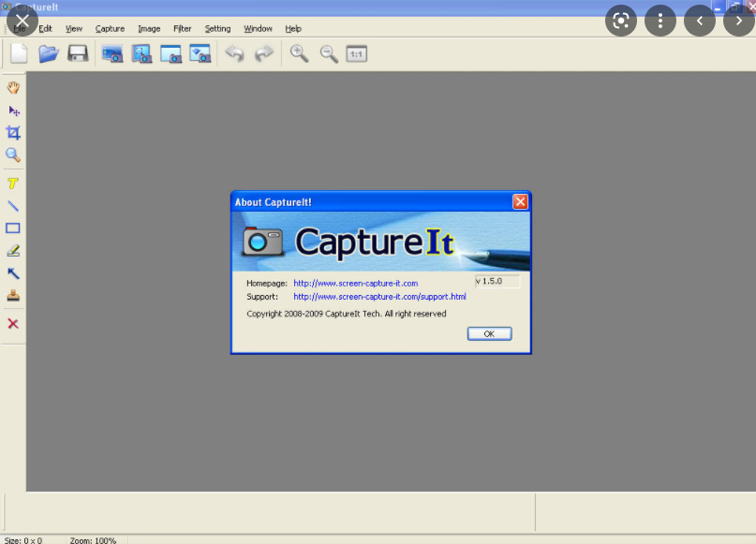Select the Highlighter pen tool
The height and width of the screenshot is (544, 756).
coord(13,251)
